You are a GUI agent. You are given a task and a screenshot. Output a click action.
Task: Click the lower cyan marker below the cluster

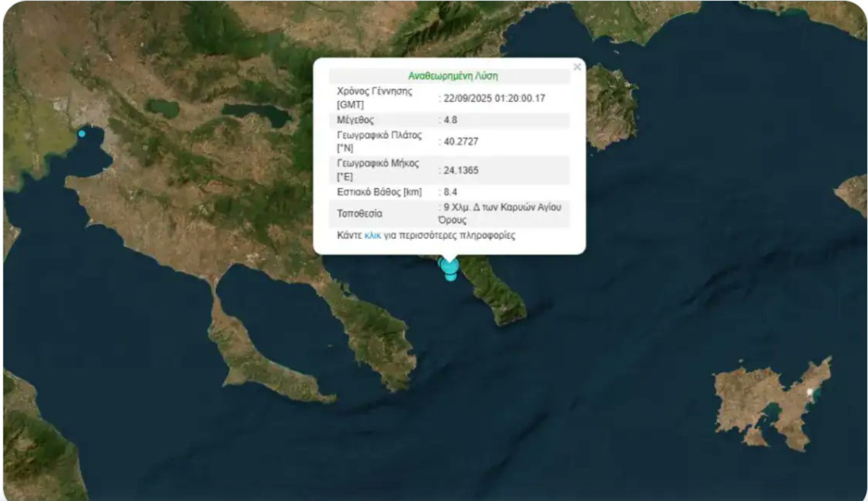(x=451, y=277)
